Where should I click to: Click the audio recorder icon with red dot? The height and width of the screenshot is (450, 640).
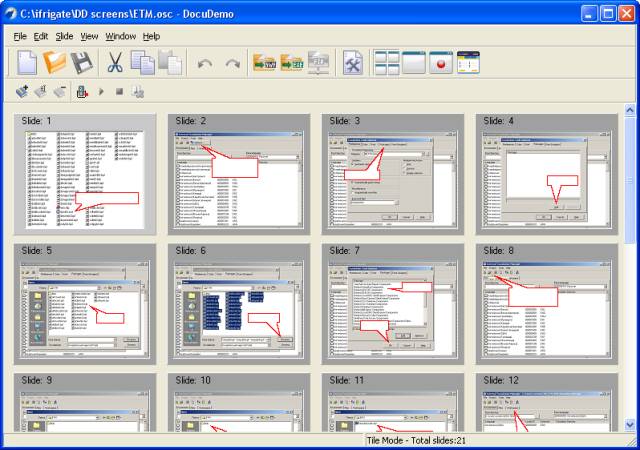82,91
